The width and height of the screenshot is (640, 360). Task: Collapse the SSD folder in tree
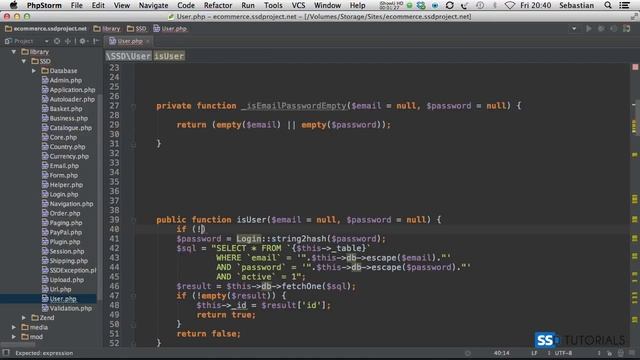(x=24, y=61)
